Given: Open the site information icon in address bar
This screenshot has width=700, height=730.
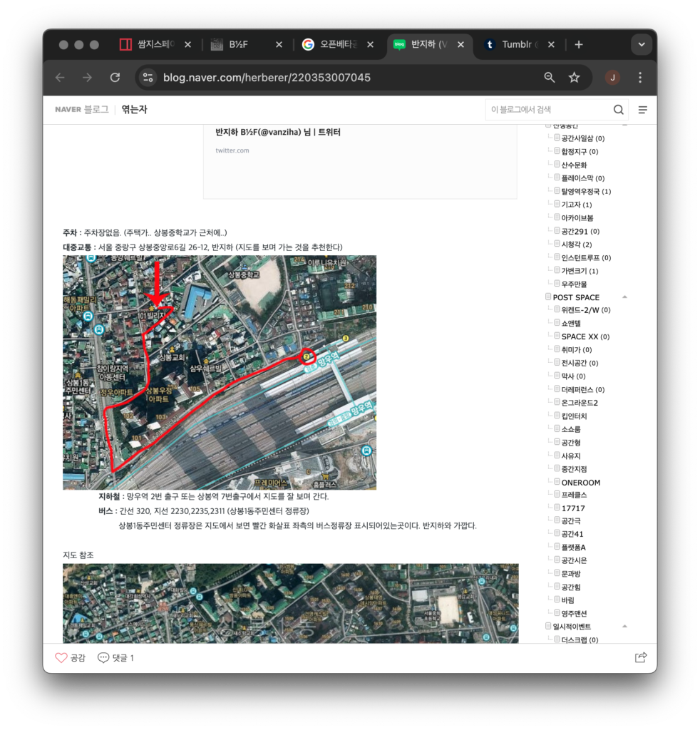Looking at the screenshot, I should point(148,78).
